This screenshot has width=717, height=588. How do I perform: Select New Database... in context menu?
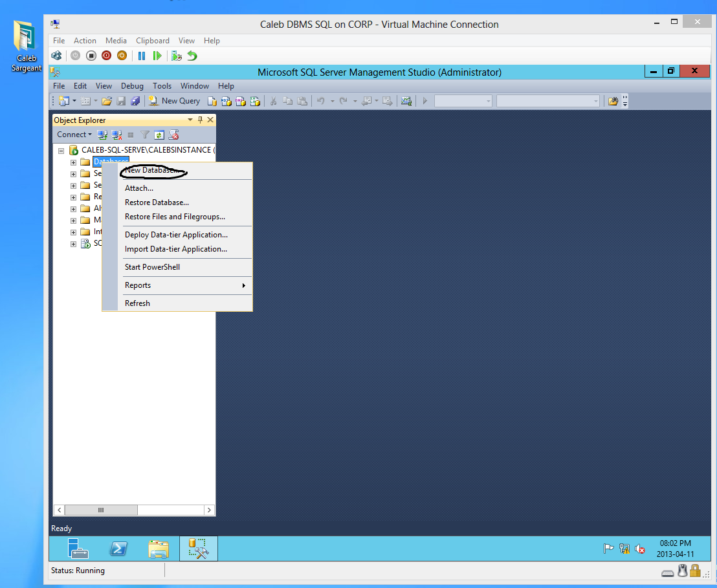point(185,170)
